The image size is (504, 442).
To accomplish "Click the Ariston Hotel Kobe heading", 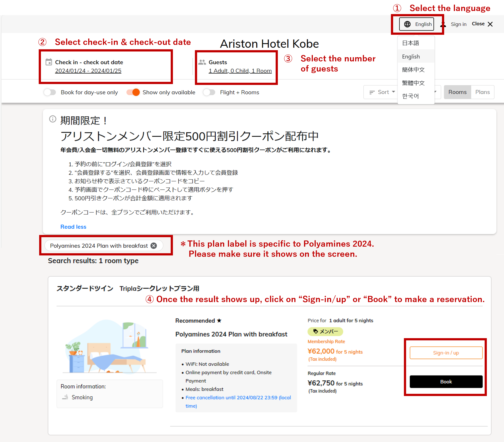I will click(269, 44).
